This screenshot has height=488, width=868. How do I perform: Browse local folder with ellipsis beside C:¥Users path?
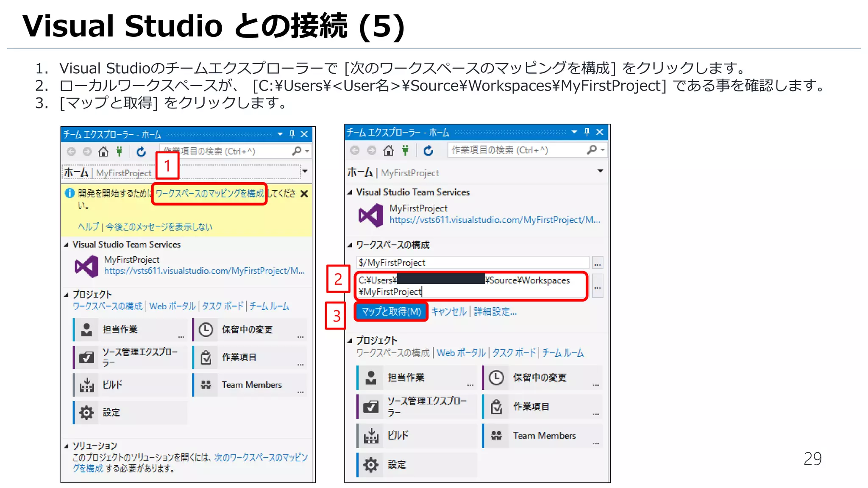[598, 286]
